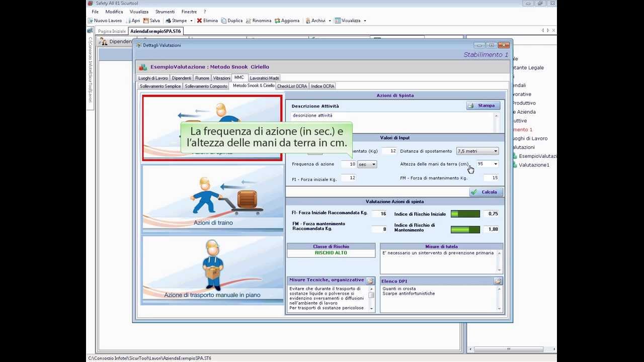
Task: Select Scarpe antinfortunistiche in DPI list
Action: pos(409,294)
